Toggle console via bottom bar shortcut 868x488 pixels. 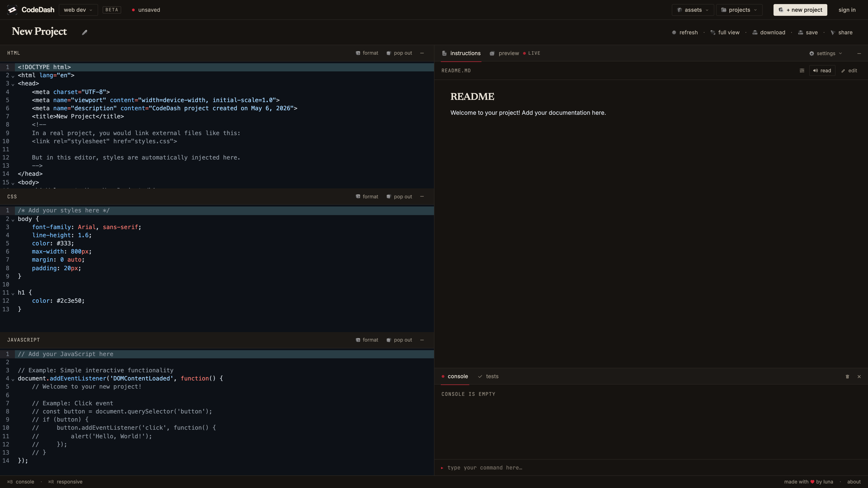[21, 482]
